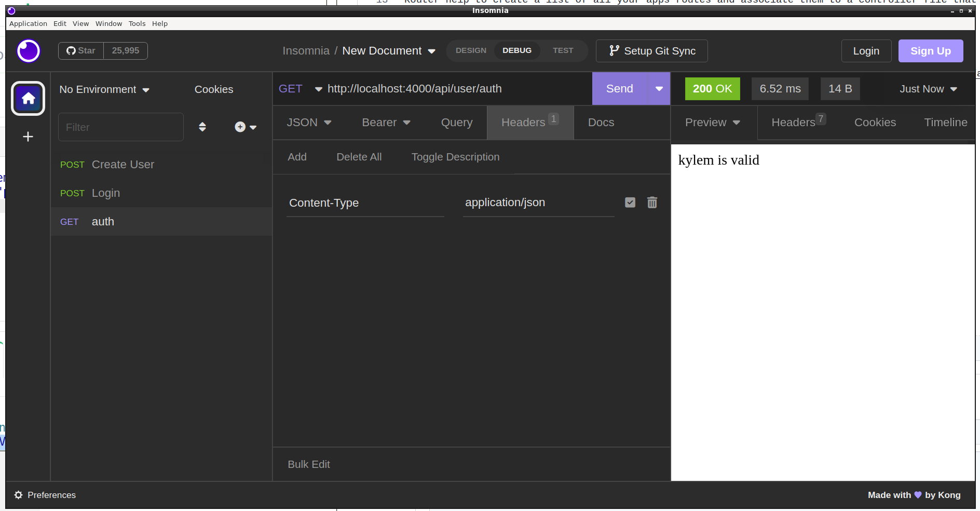Viewport: 980px width, 511px height.
Task: Click the plus-circle icon to create a request
Action: click(x=240, y=127)
